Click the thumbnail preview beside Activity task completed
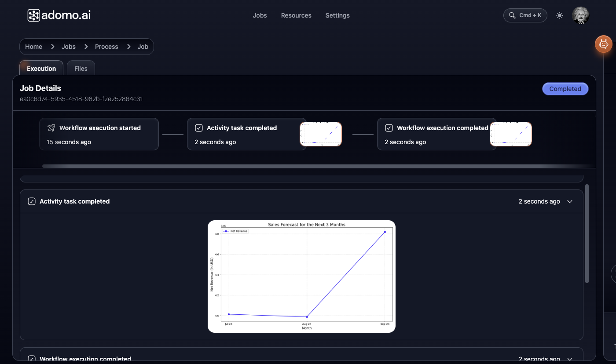616x364 pixels. (x=321, y=134)
